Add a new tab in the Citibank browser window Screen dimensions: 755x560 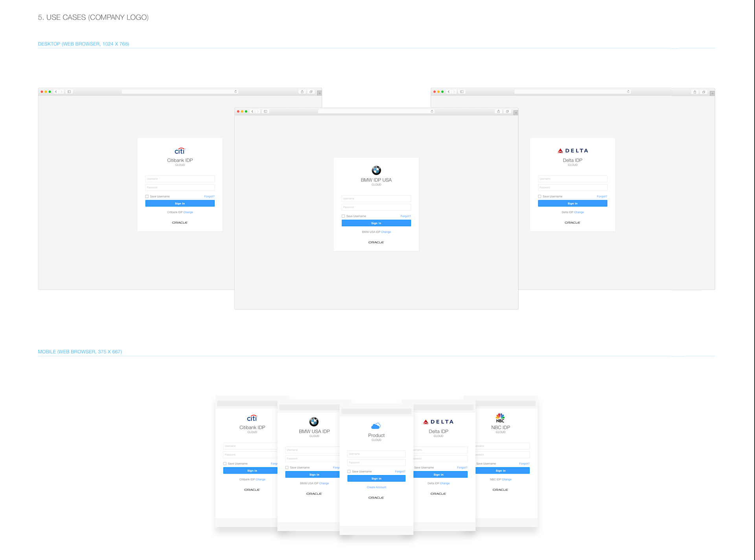(319, 93)
